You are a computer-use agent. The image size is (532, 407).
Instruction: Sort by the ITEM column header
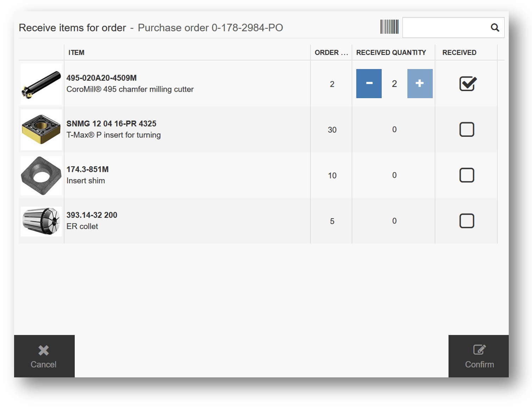[76, 53]
